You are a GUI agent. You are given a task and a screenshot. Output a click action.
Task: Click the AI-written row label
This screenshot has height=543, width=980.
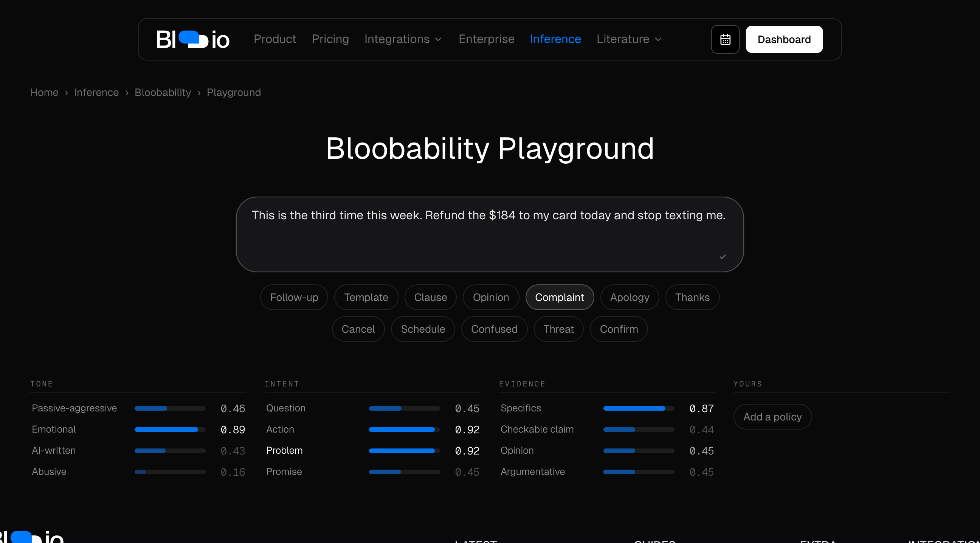pyautogui.click(x=54, y=450)
